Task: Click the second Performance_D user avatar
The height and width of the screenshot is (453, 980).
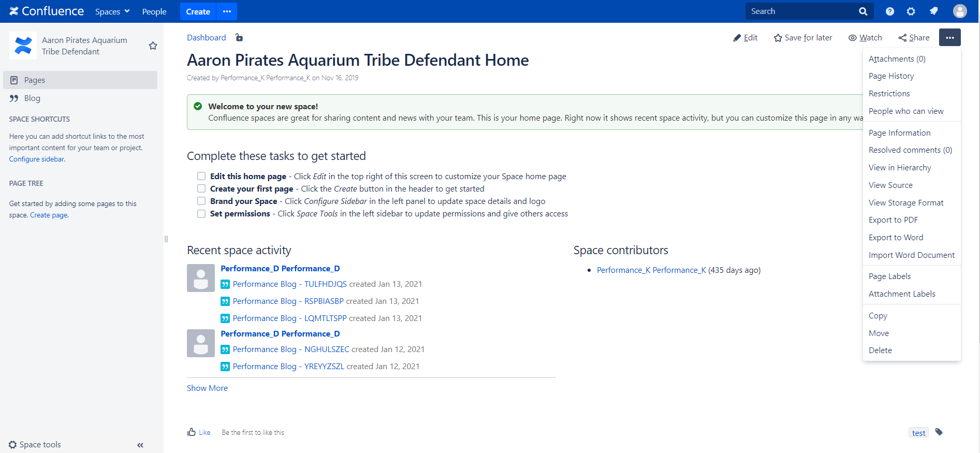Action: [x=201, y=343]
